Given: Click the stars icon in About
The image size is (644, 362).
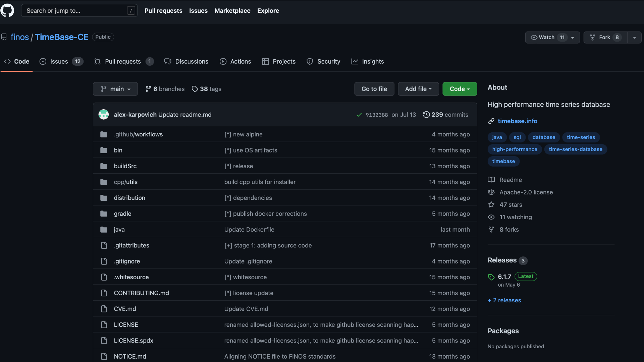Looking at the screenshot, I should click(491, 205).
